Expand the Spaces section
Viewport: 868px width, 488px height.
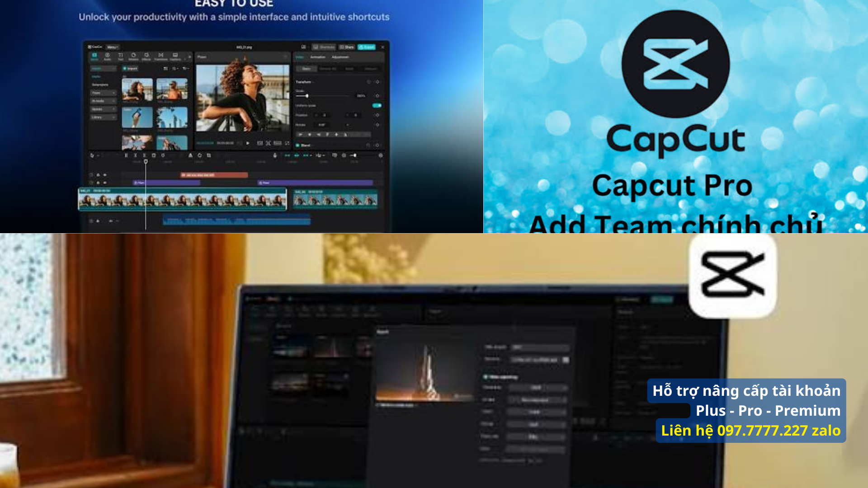click(x=104, y=109)
